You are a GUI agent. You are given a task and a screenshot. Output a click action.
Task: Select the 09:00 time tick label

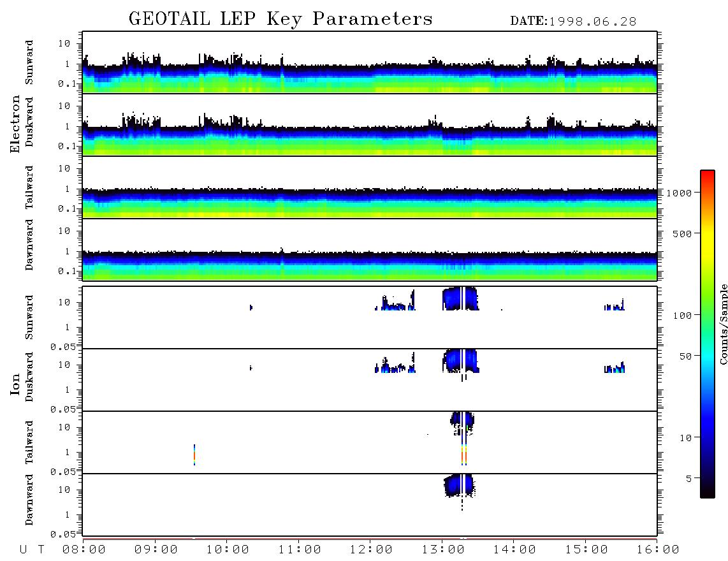point(156,550)
